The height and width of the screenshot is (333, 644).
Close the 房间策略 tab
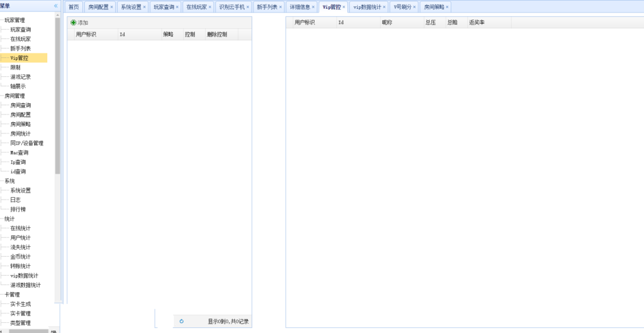[x=447, y=7]
